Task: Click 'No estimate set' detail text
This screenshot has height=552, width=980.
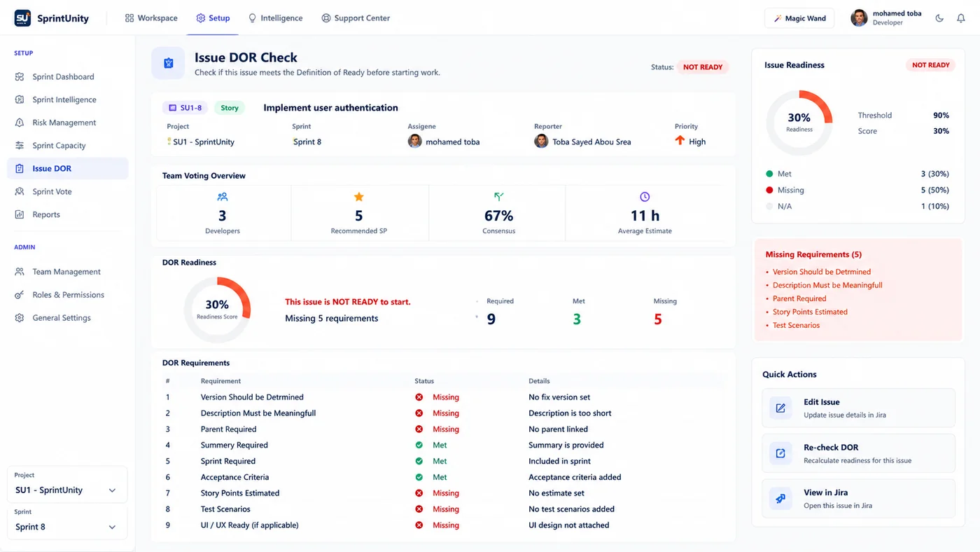Action: (556, 493)
